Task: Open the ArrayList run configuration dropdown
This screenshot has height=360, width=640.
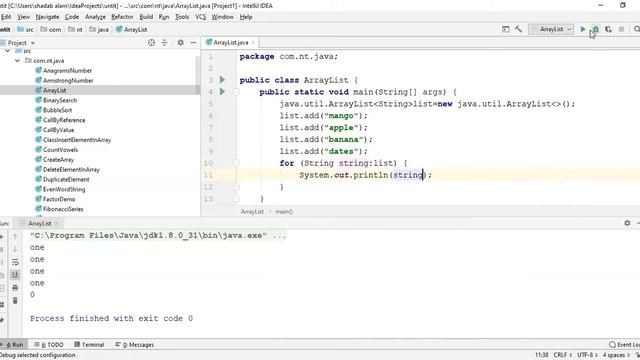Action: 551,29
